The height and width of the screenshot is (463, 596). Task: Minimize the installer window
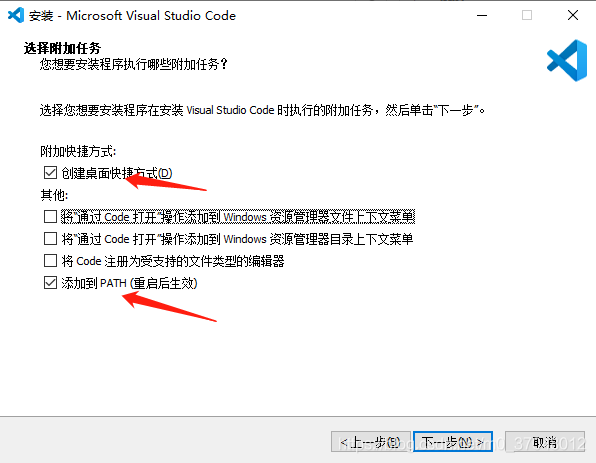[x=482, y=15]
